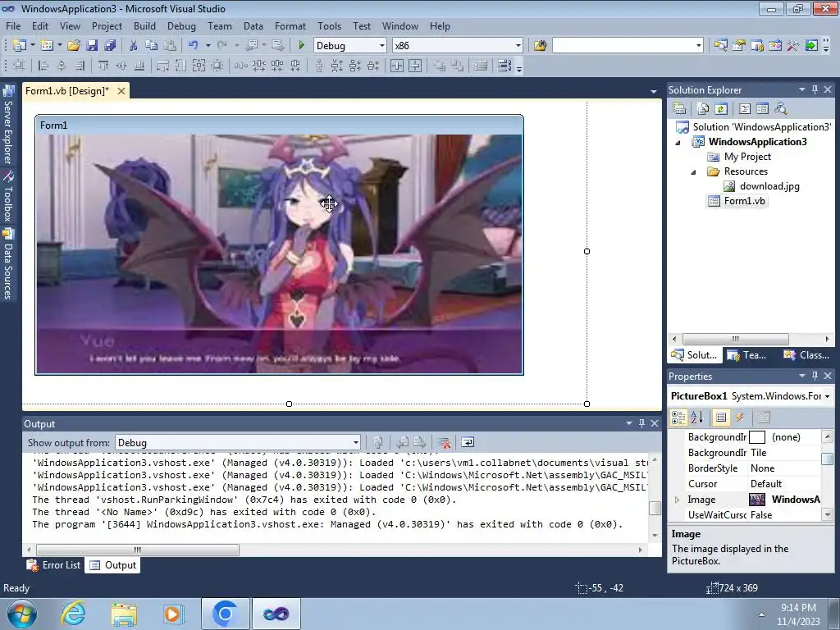Open the Debug solution configuration dropdown
The image size is (840, 630).
[382, 46]
